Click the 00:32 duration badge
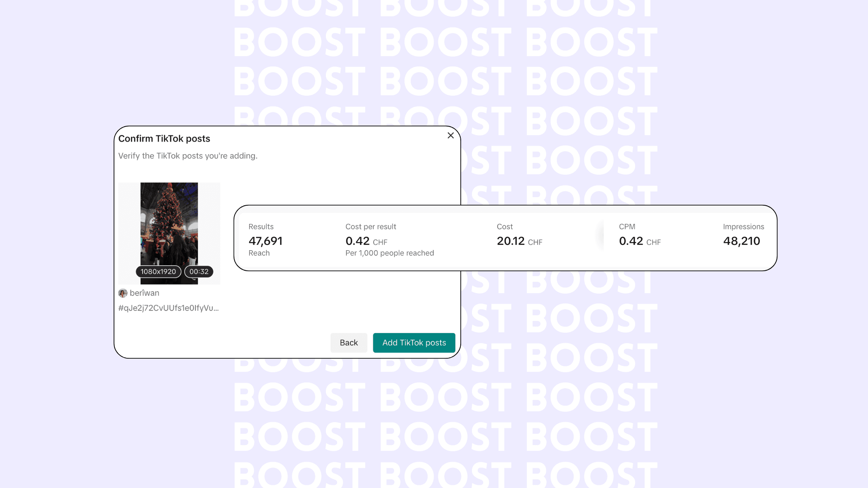 point(199,271)
